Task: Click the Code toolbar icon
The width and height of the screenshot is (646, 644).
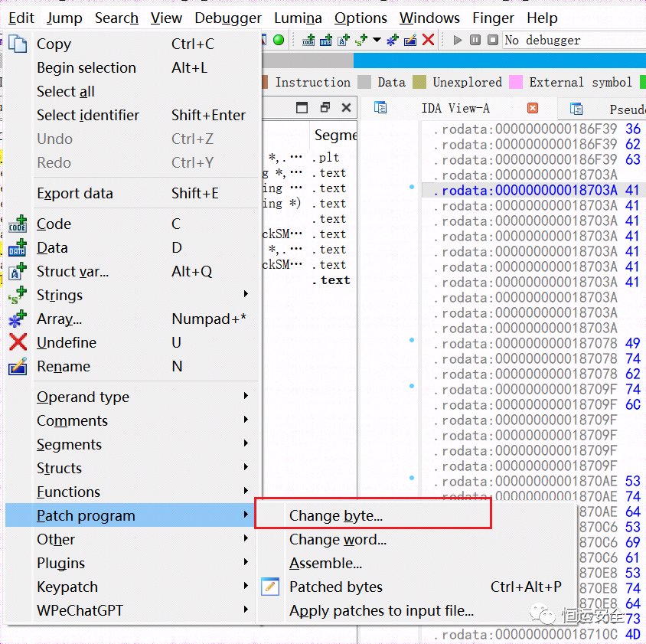Action: pos(308,40)
